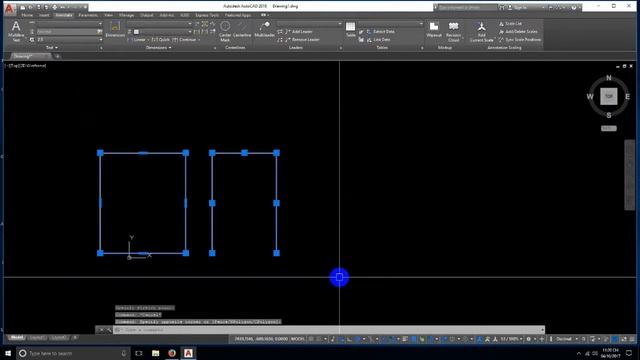Select the Dimension tool
The width and height of the screenshot is (640, 360).
(115, 29)
